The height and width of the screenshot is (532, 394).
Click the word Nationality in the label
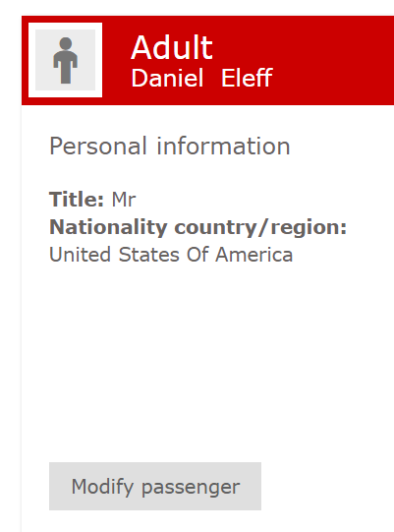pyautogui.click(x=108, y=227)
